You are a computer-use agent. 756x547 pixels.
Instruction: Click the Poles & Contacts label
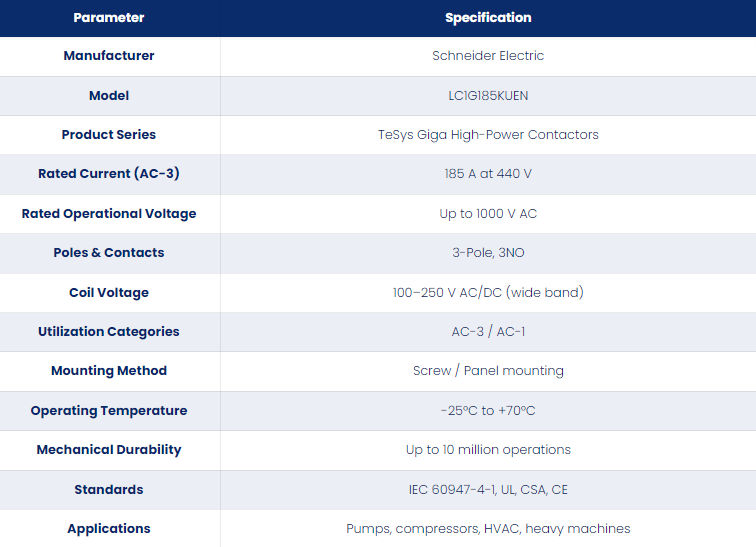pos(109,253)
